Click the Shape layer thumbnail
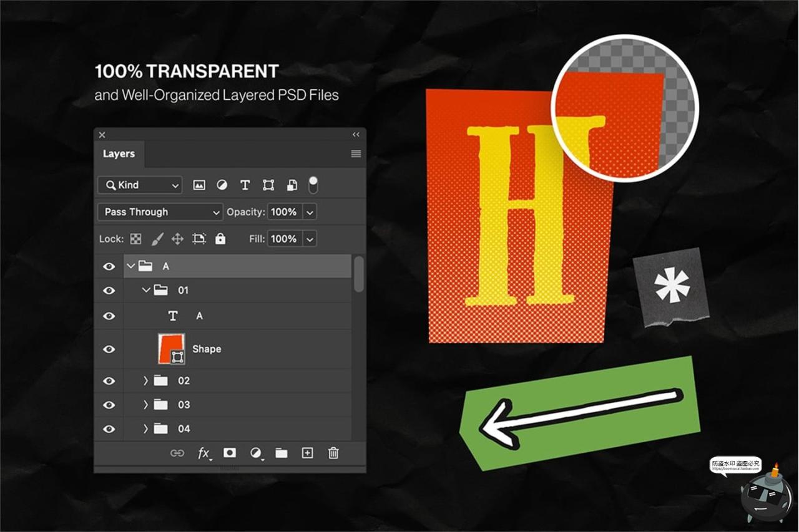The height and width of the screenshot is (532, 799). tap(170, 349)
